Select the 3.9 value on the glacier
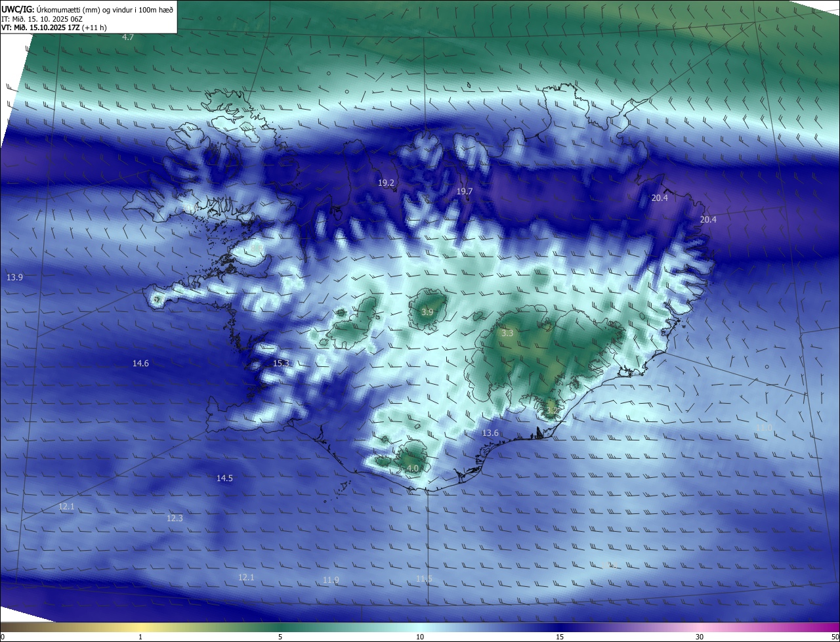 (427, 312)
